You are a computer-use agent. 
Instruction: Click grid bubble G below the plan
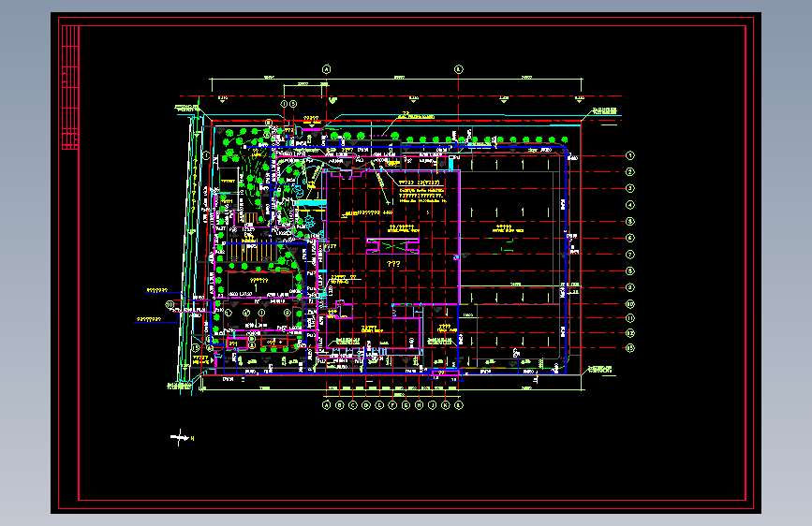coord(406,405)
